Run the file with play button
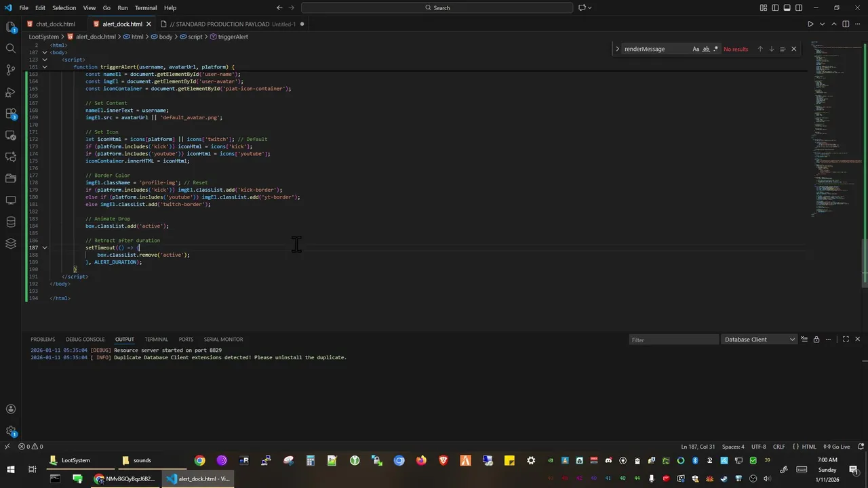This screenshot has height=488, width=868. click(x=810, y=24)
